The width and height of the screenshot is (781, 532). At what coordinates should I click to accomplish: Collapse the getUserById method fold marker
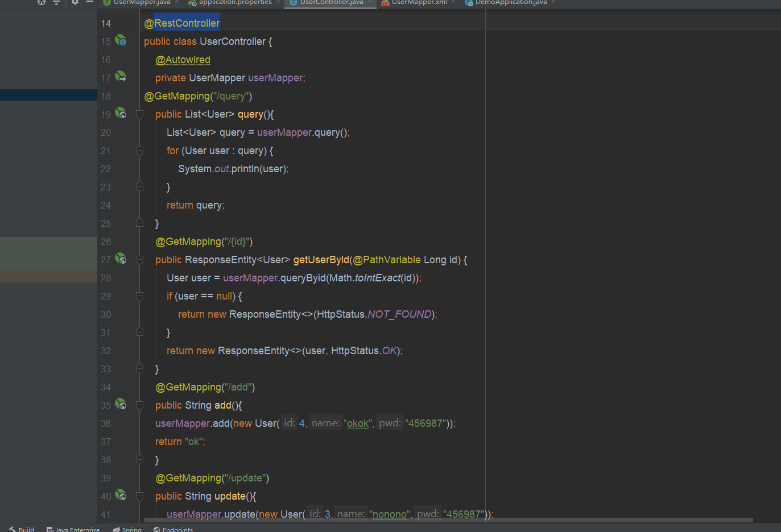coord(139,260)
